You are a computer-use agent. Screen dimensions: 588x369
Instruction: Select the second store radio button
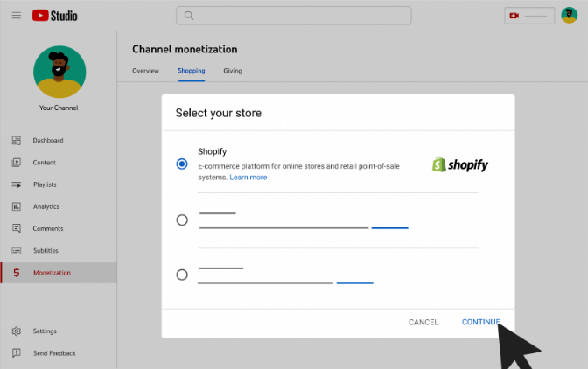[x=182, y=219]
